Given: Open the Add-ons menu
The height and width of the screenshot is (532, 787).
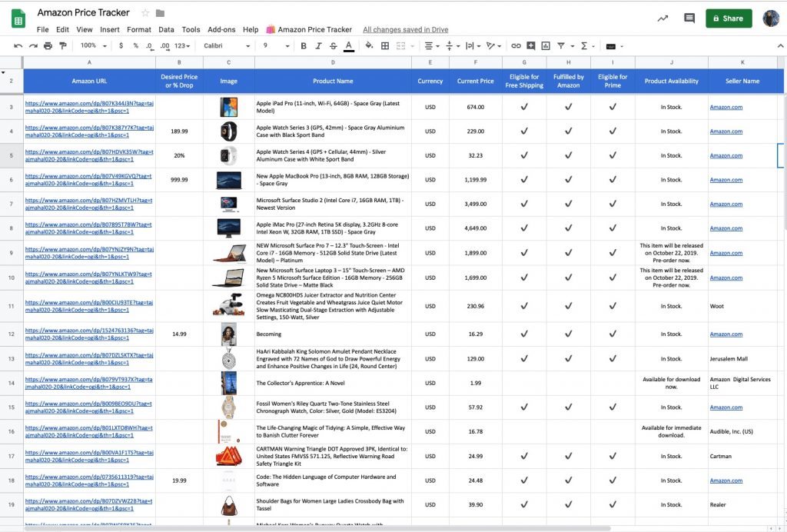Looking at the screenshot, I should (x=221, y=29).
